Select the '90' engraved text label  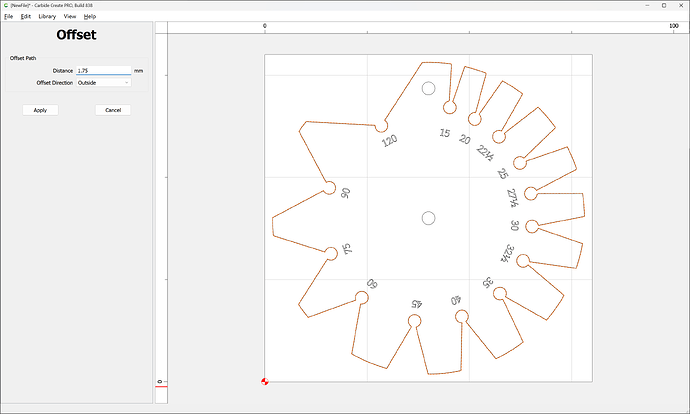(x=346, y=193)
